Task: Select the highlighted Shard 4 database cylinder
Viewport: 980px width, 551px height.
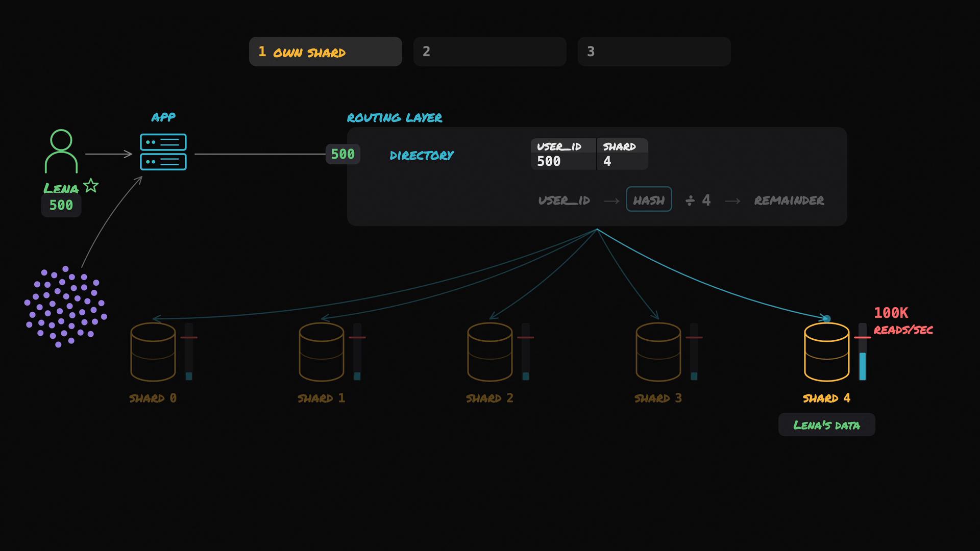Action: click(x=827, y=352)
